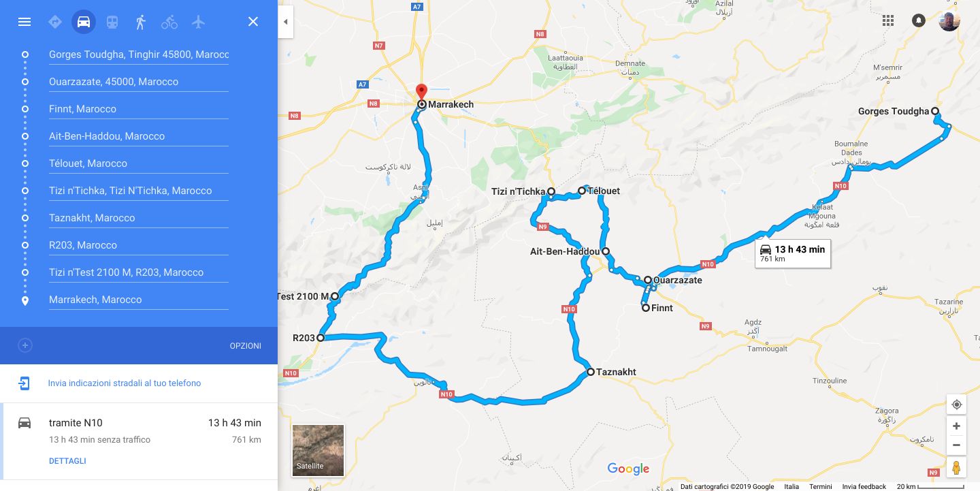
Task: Click the my-location target button
Action: (x=956, y=405)
